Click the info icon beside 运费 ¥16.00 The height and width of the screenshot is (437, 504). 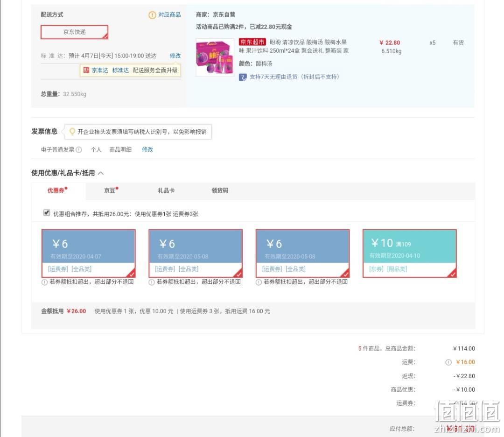pyautogui.click(x=448, y=362)
